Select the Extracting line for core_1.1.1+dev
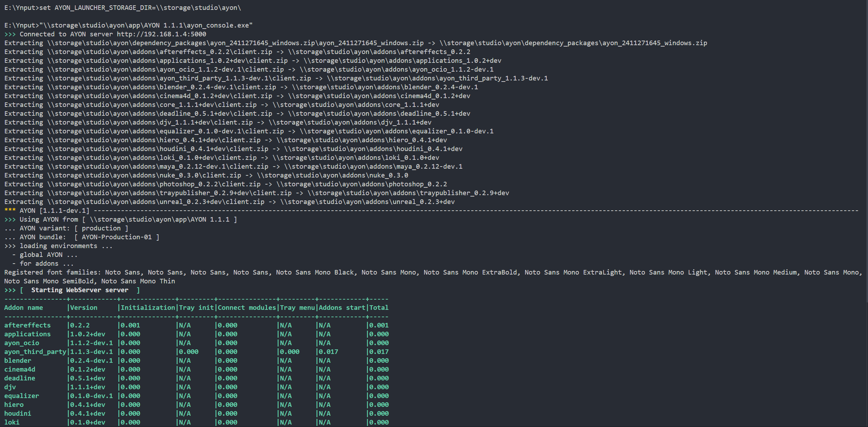The height and width of the screenshot is (427, 868). (x=222, y=105)
